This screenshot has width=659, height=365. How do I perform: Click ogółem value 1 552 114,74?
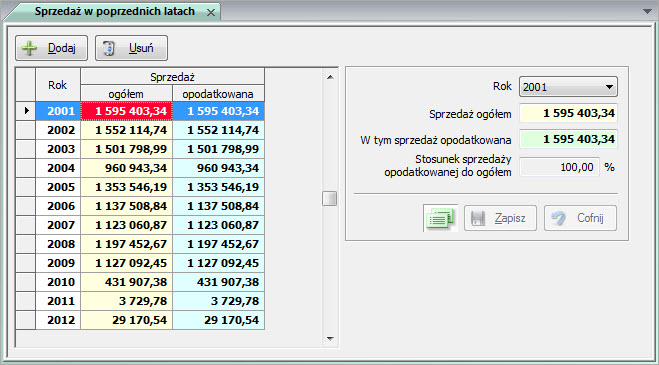tap(127, 130)
